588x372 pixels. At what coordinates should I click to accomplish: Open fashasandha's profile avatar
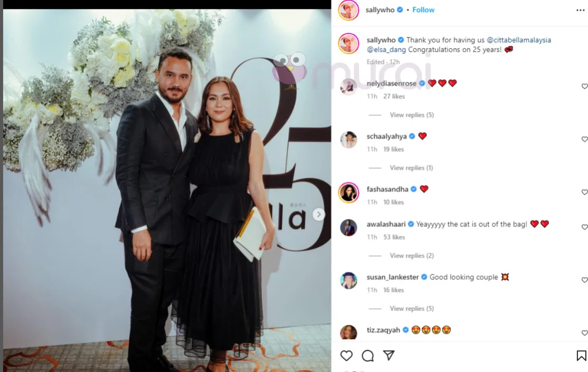point(348,192)
